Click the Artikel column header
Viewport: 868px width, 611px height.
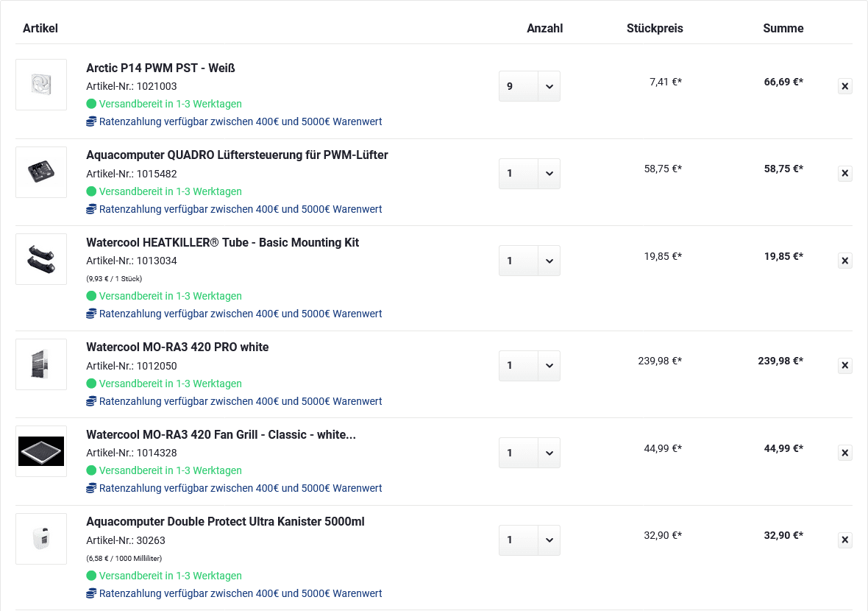40,28
